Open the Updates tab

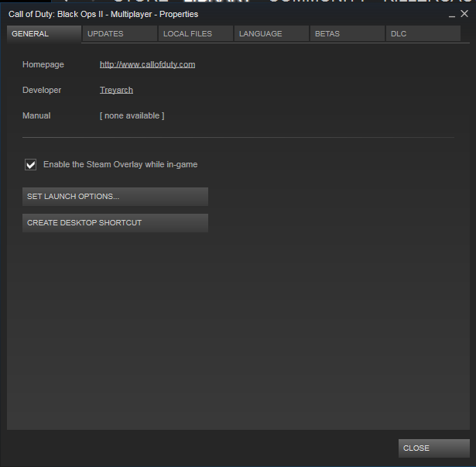(x=120, y=34)
